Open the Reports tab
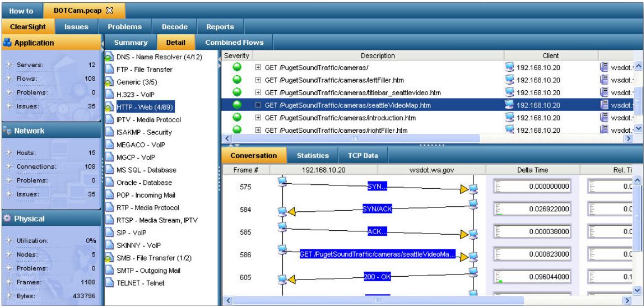Image resolution: width=644 pixels, height=306 pixels. (x=220, y=27)
